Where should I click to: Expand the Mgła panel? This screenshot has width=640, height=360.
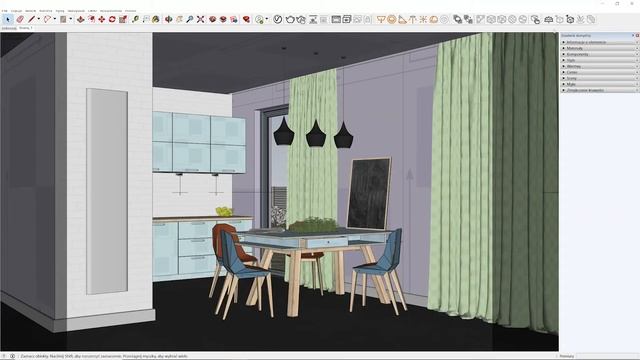(599, 84)
